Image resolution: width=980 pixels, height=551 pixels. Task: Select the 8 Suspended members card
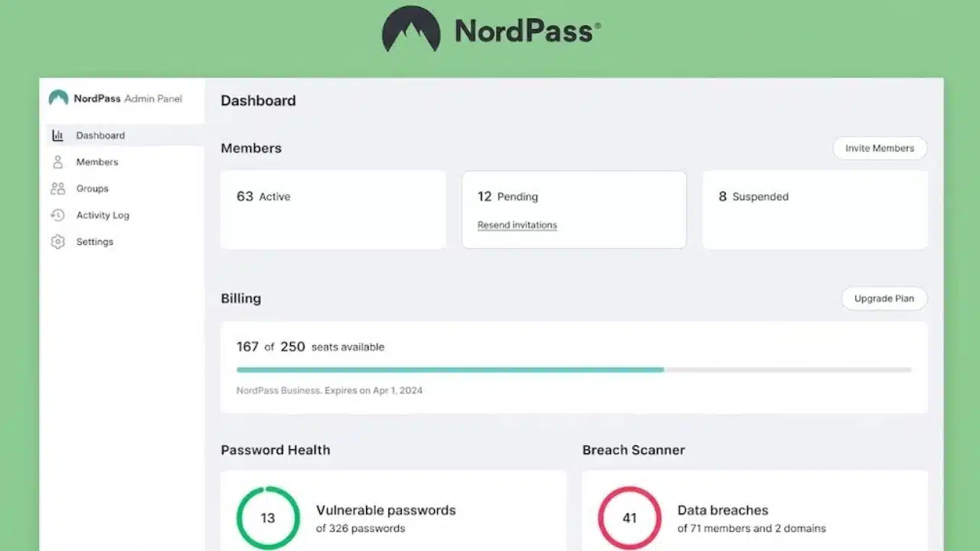tap(815, 210)
